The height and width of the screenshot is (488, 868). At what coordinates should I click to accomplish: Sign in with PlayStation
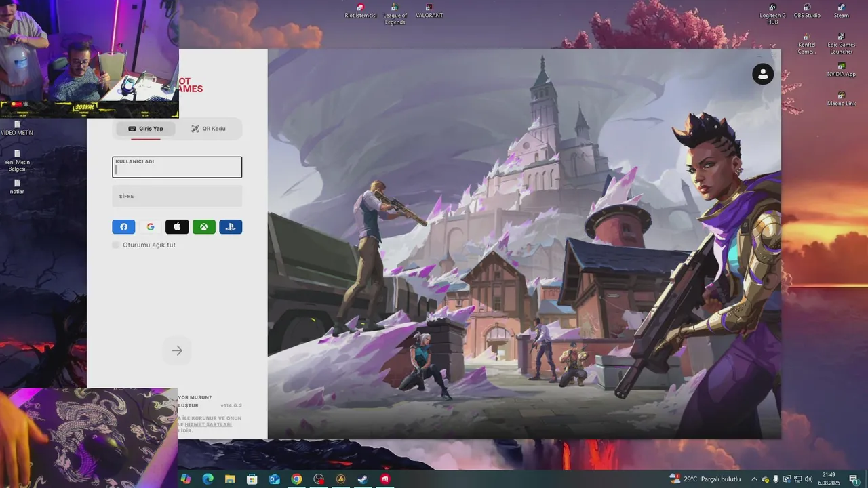231,227
